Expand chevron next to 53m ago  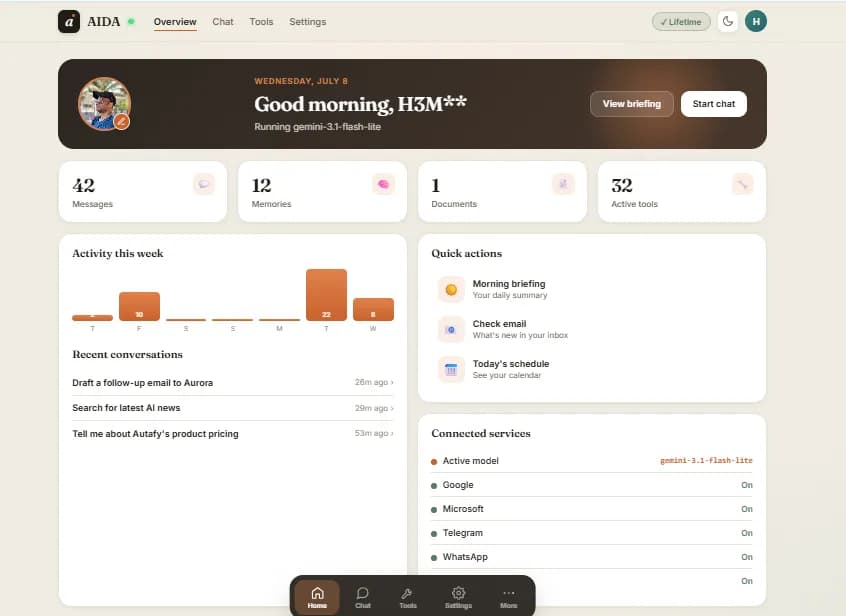(x=392, y=433)
